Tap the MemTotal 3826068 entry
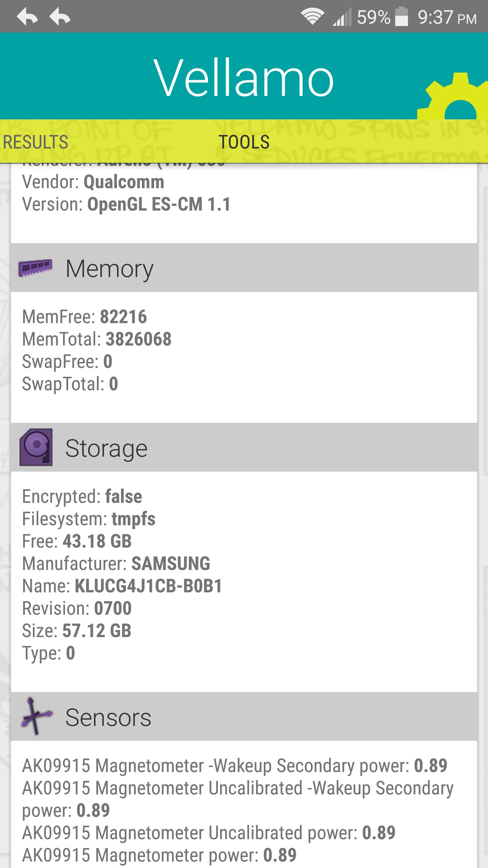Image resolution: width=488 pixels, height=868 pixels. click(x=97, y=339)
